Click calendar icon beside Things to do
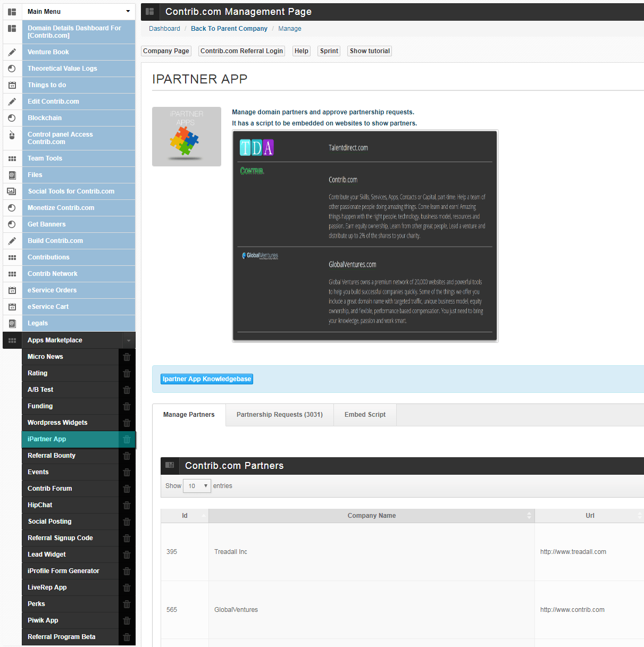Screen dimensions: 644x647 12,85
